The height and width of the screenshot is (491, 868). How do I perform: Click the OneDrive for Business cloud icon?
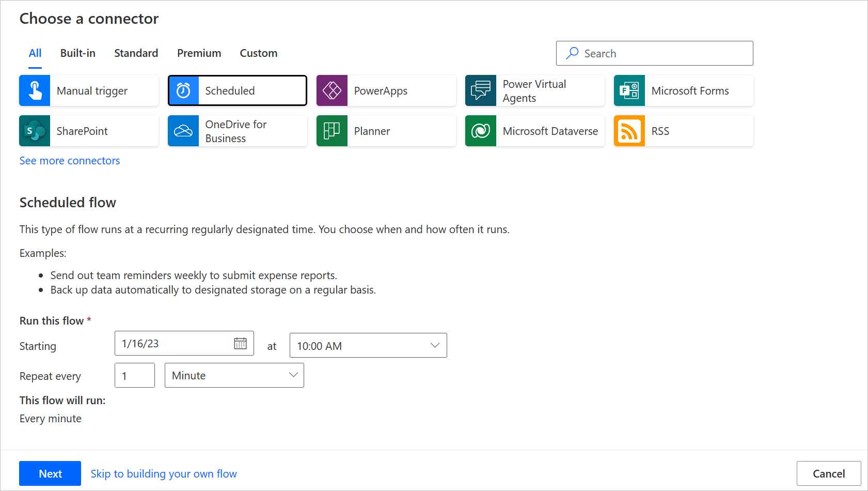click(x=183, y=131)
